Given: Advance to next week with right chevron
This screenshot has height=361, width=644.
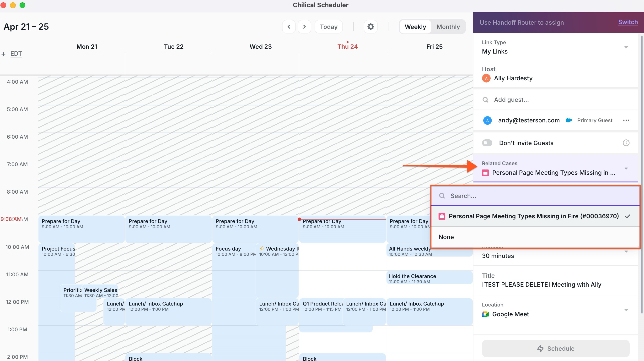Looking at the screenshot, I should coord(304,27).
